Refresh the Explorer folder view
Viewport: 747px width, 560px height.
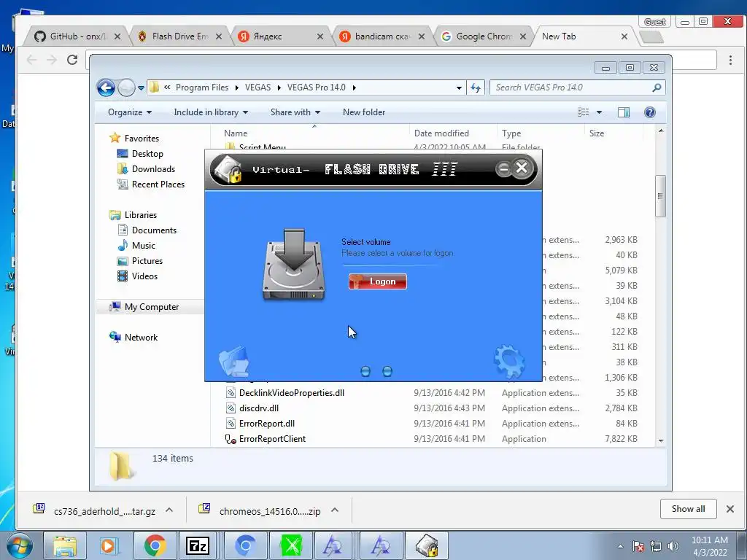[x=476, y=87]
